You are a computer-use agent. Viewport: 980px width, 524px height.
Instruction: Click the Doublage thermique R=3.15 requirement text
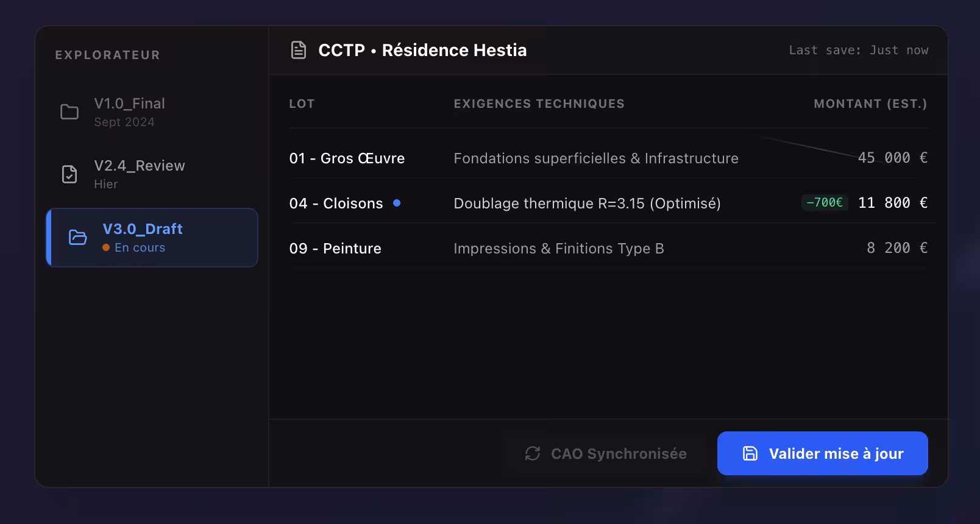coord(587,203)
